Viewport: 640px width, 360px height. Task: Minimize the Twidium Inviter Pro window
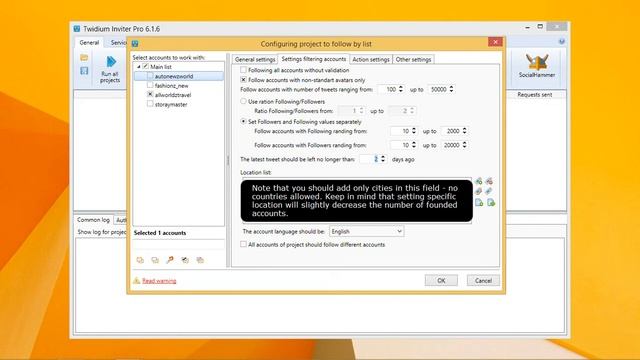click(527, 27)
